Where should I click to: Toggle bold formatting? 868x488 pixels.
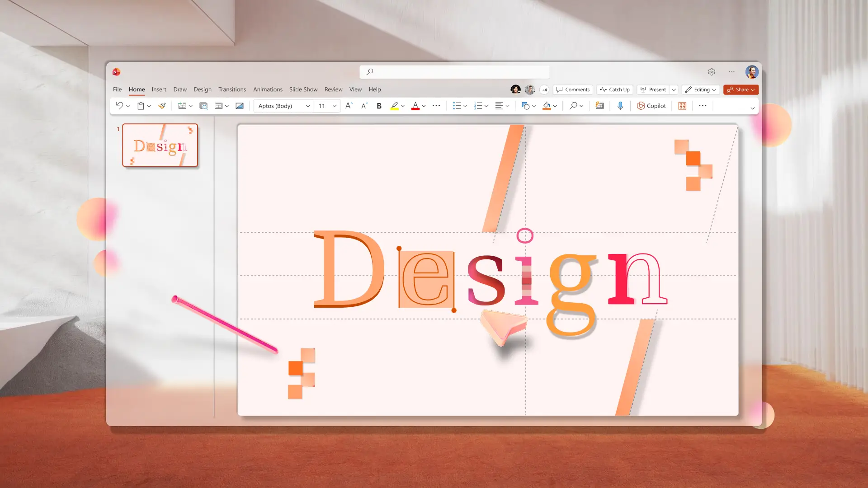(379, 106)
